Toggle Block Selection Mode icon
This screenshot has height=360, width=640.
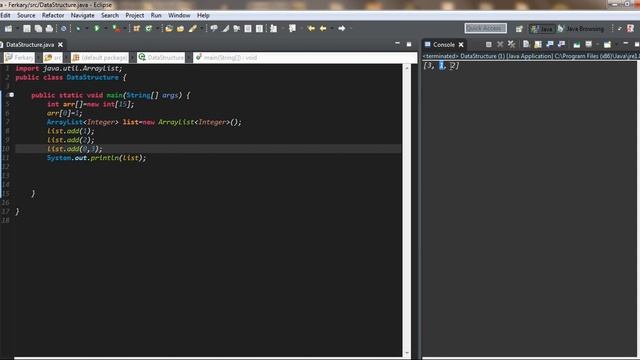pyautogui.click(x=248, y=29)
